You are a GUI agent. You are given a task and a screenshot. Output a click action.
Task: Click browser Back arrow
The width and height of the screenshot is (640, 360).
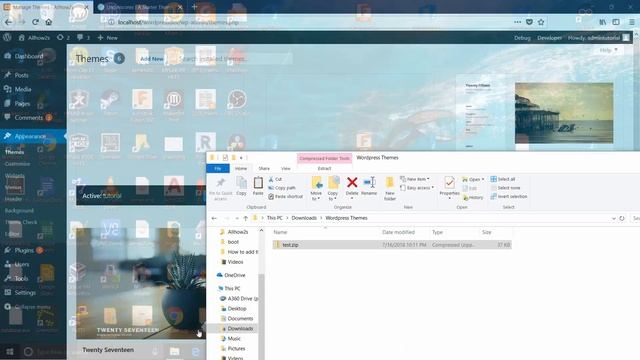click(x=9, y=22)
